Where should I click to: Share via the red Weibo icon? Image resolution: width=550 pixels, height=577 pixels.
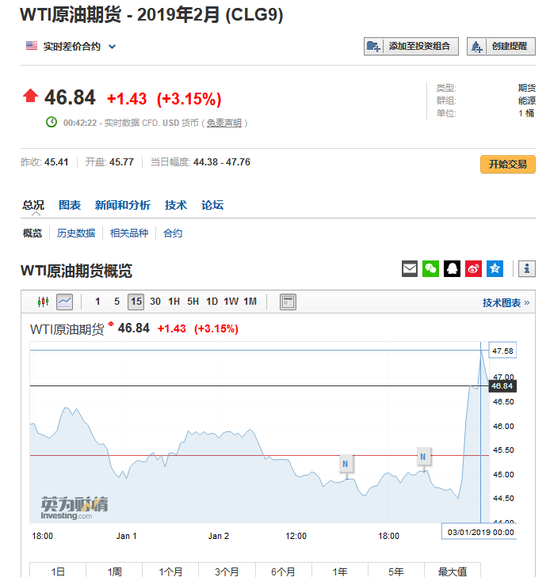pyautogui.click(x=473, y=269)
